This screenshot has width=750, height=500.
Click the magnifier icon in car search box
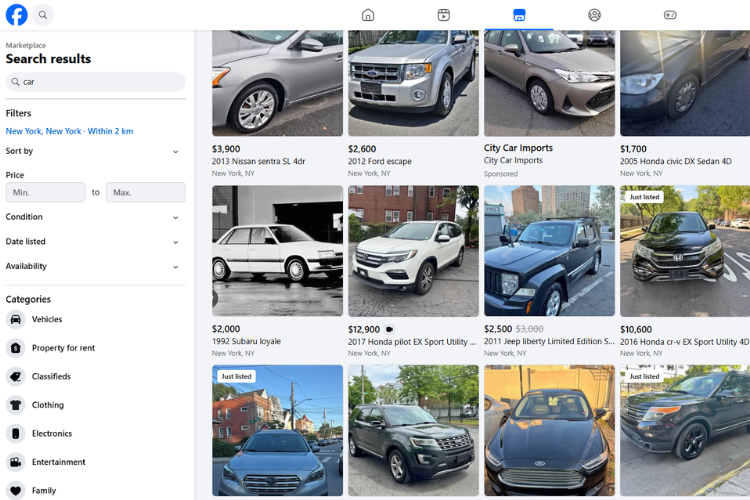[15, 82]
